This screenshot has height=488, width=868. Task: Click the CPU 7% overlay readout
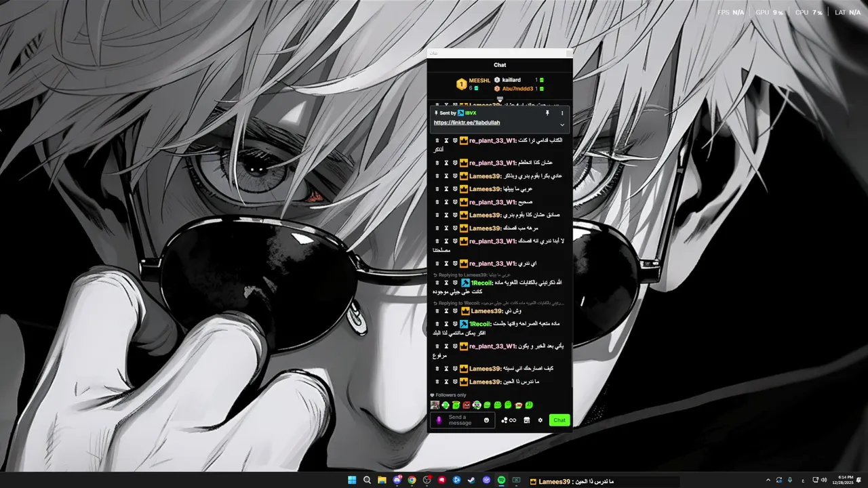tap(809, 12)
